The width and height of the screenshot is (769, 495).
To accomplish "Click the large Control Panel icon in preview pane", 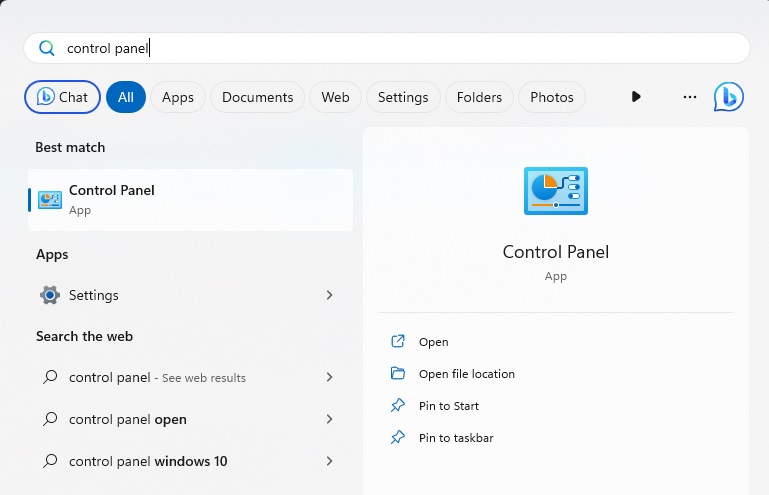I will (556, 191).
